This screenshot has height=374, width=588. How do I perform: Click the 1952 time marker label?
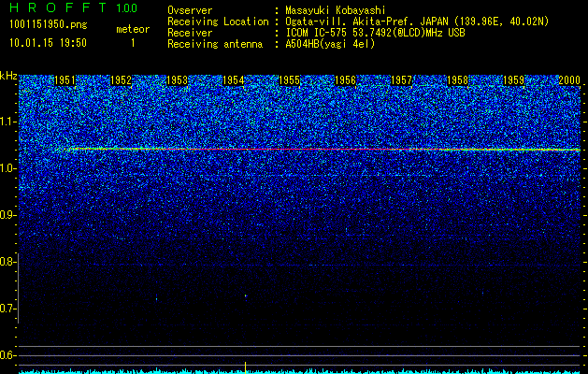(122, 80)
